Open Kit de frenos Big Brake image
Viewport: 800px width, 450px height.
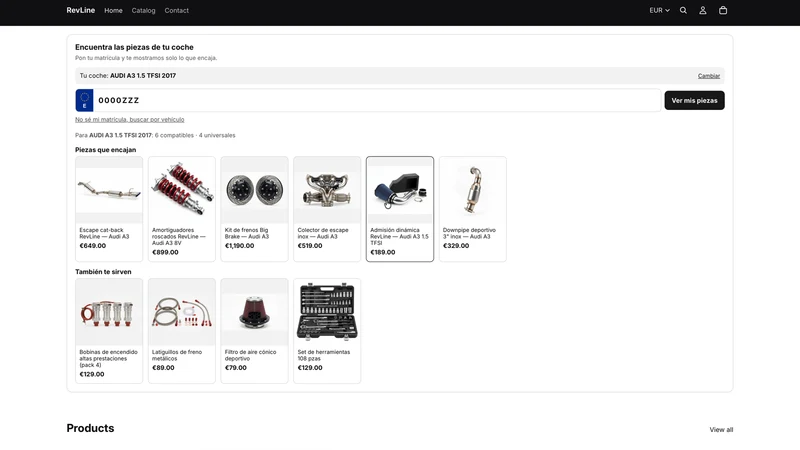[x=255, y=190]
